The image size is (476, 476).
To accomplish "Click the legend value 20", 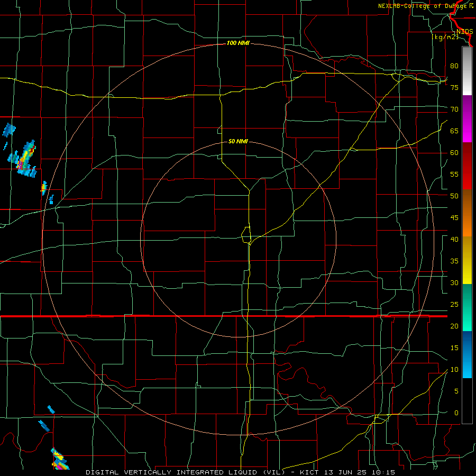I will pyautogui.click(x=454, y=326).
